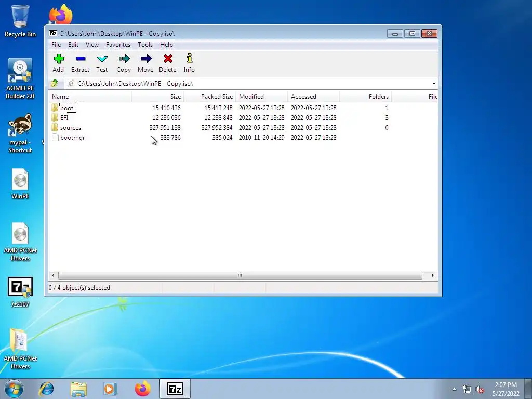Viewport: 532px width, 399px height.
Task: Click the taskbar clock and date
Action: (x=506, y=389)
